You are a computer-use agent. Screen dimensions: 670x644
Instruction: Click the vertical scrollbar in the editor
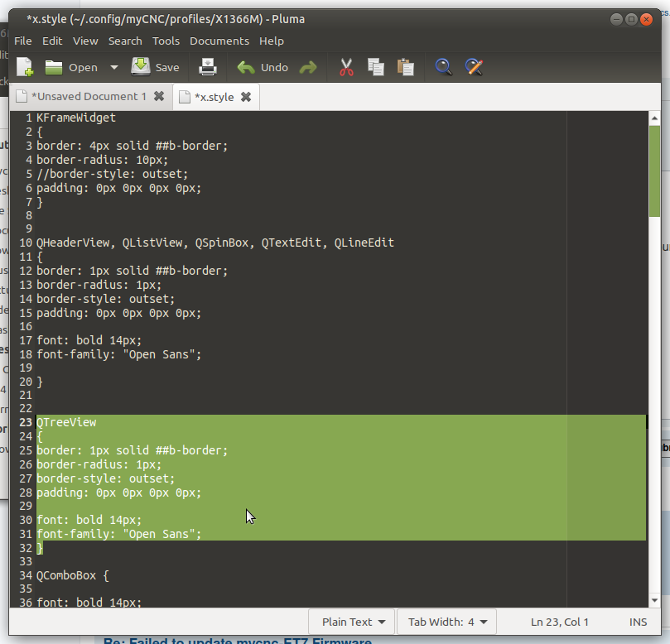coord(654,331)
